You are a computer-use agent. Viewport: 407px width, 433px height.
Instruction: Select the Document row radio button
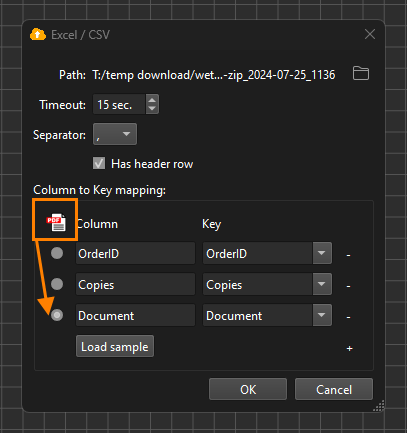point(57,315)
